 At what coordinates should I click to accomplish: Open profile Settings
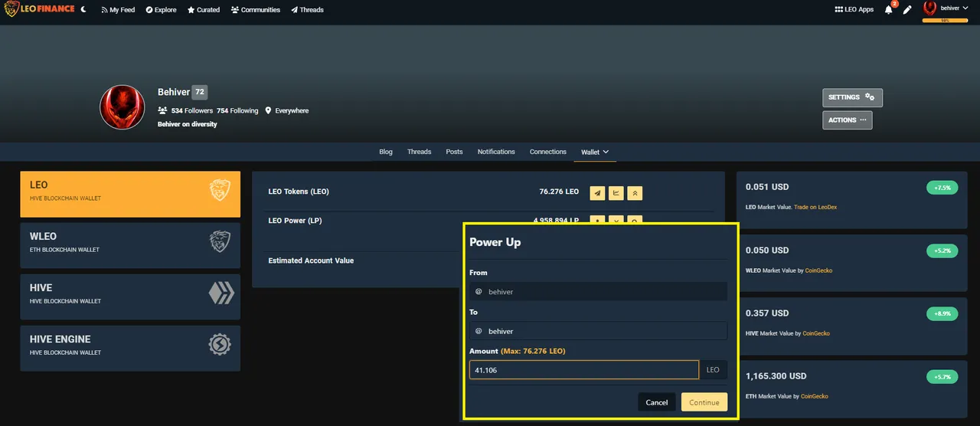[x=852, y=97]
